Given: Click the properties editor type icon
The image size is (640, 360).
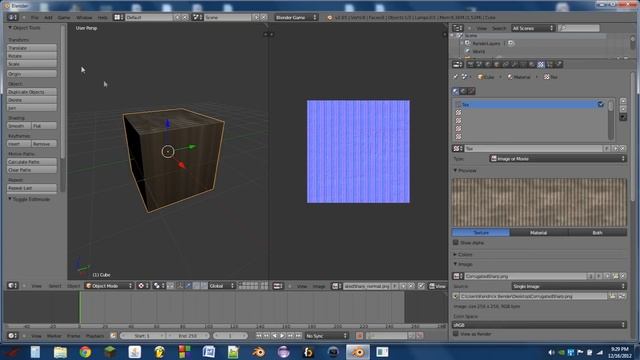Looking at the screenshot, I should pyautogui.click(x=458, y=64).
